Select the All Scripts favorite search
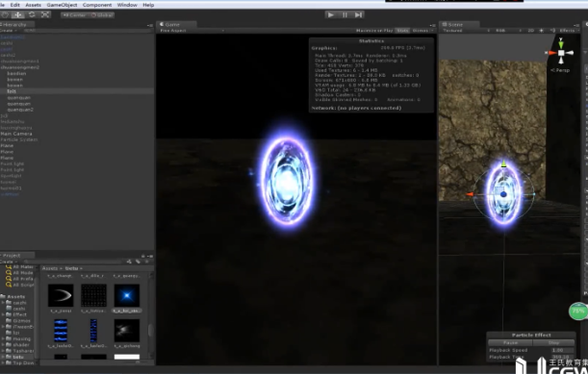The height and width of the screenshot is (374, 588). pyautogui.click(x=20, y=285)
